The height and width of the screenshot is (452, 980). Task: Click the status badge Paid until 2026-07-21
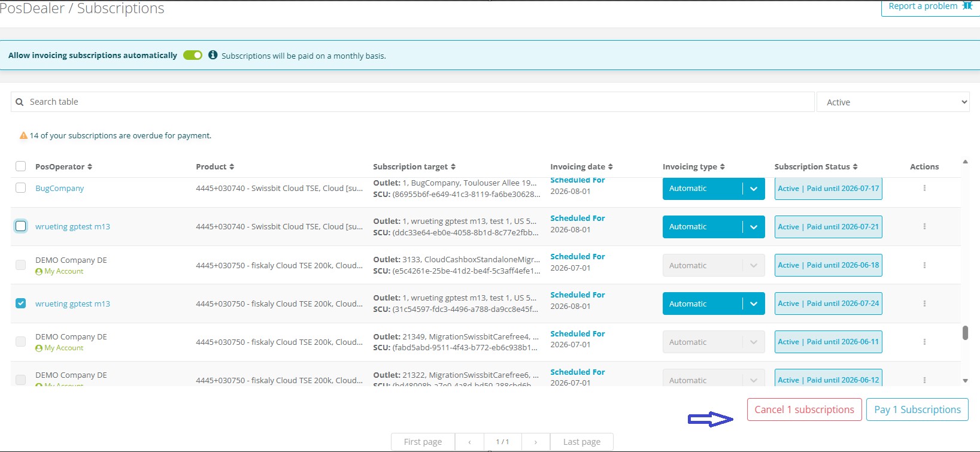(829, 227)
